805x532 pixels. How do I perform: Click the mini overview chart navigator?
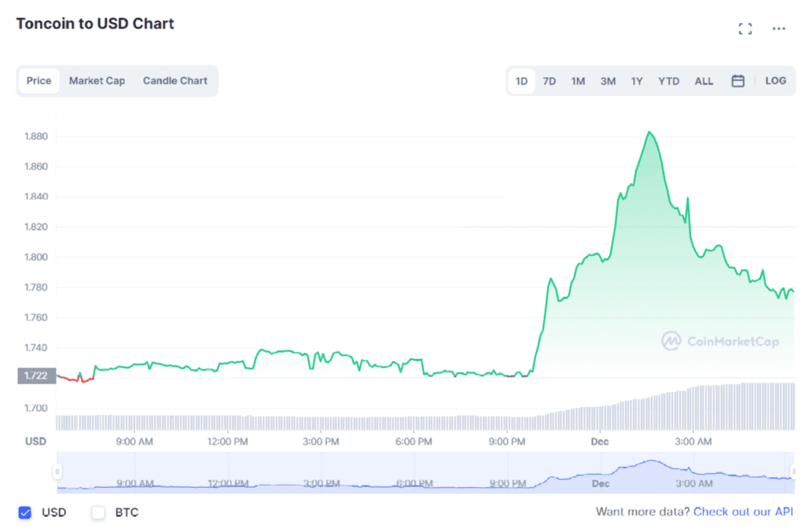[x=425, y=472]
